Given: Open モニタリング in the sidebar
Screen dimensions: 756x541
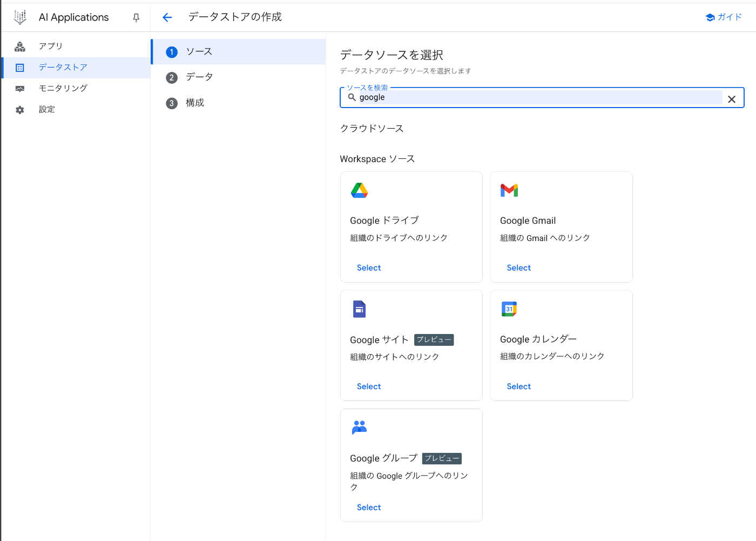Looking at the screenshot, I should 76,89.
